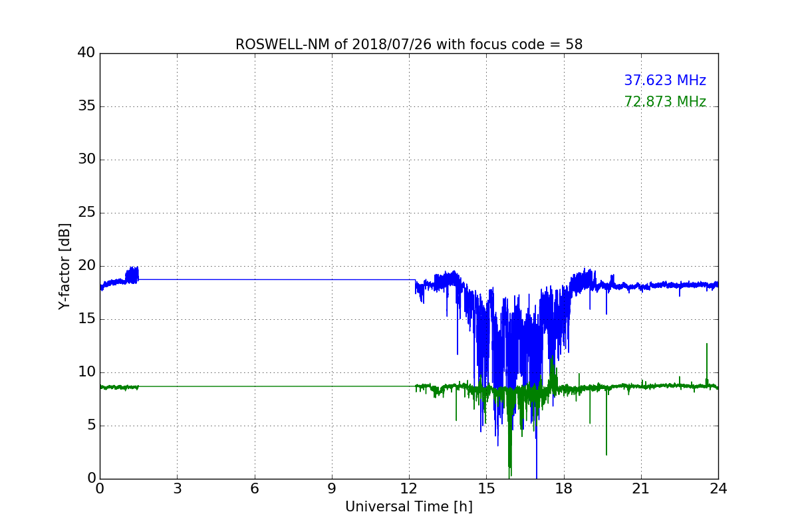Click the x-axis tick label 3
The height and width of the screenshot is (532, 798).
point(177,488)
